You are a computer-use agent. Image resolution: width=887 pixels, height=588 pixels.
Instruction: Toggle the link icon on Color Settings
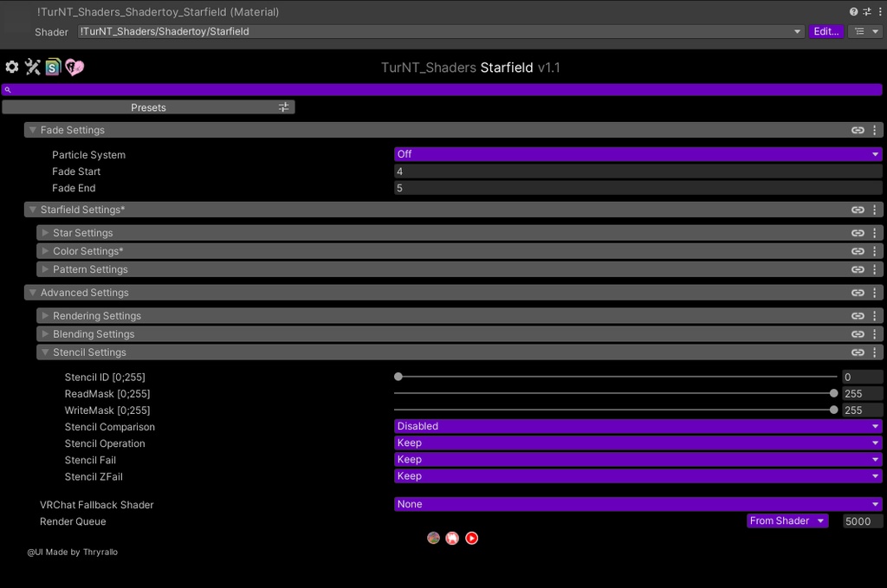[x=858, y=250]
